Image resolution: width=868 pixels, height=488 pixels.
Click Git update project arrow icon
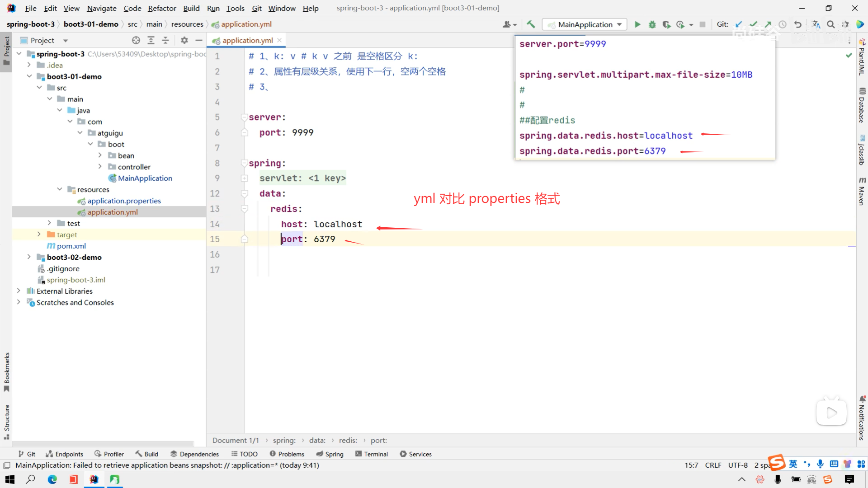point(739,24)
